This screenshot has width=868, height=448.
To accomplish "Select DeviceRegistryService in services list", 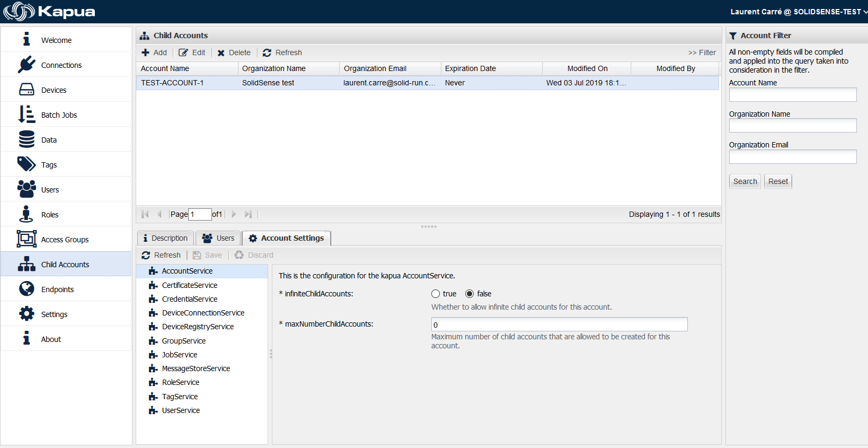I will [202, 327].
